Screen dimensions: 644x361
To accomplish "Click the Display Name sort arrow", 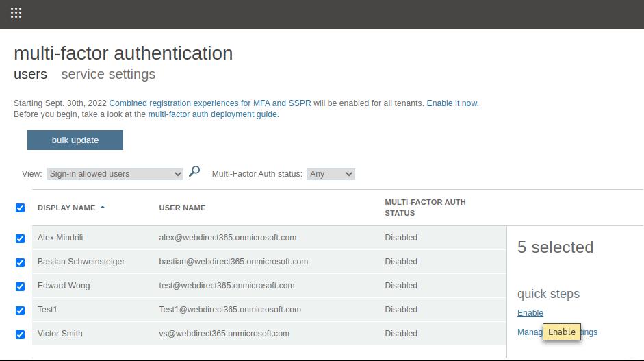I will tap(103, 208).
